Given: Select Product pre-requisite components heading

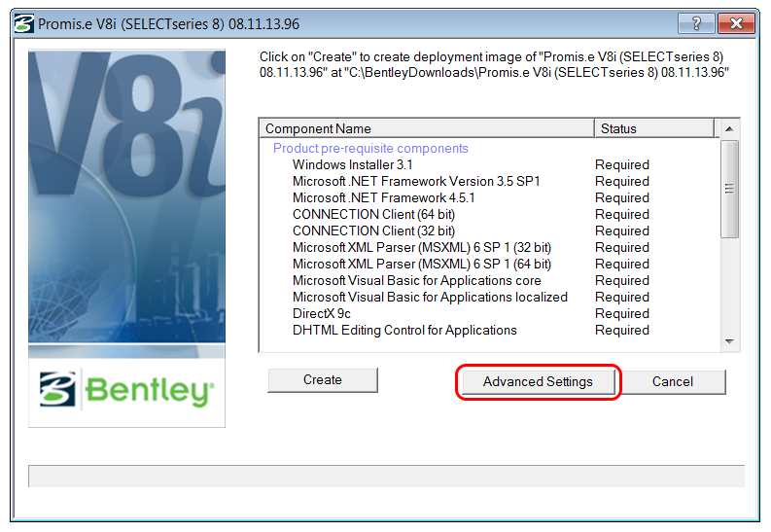Looking at the screenshot, I should (370, 148).
